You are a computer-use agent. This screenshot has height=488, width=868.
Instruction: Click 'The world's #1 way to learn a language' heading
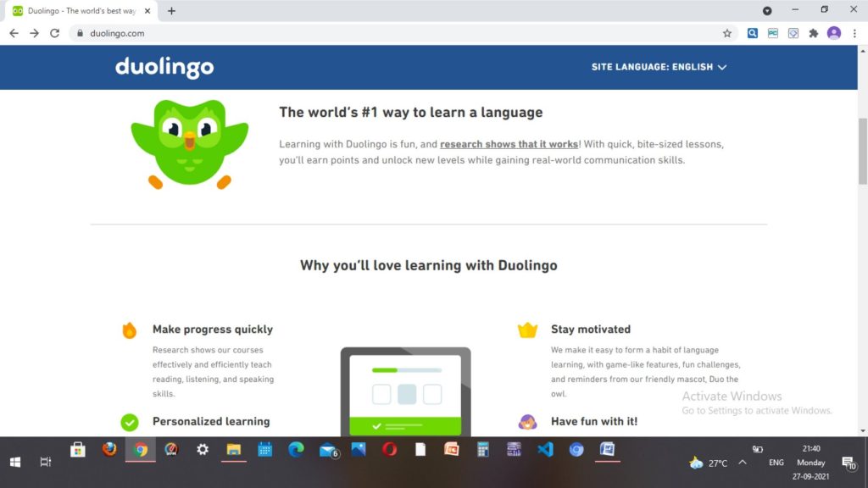click(411, 113)
